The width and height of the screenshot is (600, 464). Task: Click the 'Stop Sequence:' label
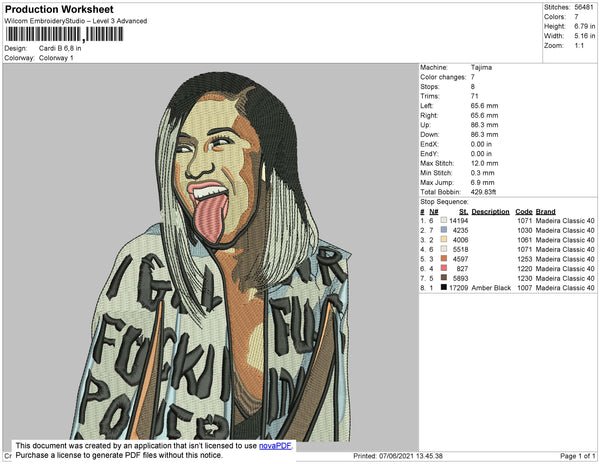click(x=444, y=202)
